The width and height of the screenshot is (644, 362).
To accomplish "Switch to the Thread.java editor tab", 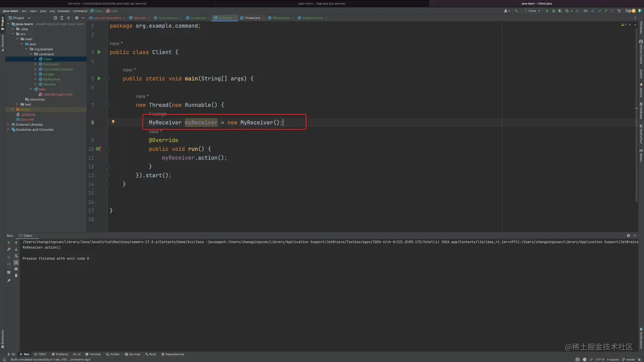I will click(252, 18).
